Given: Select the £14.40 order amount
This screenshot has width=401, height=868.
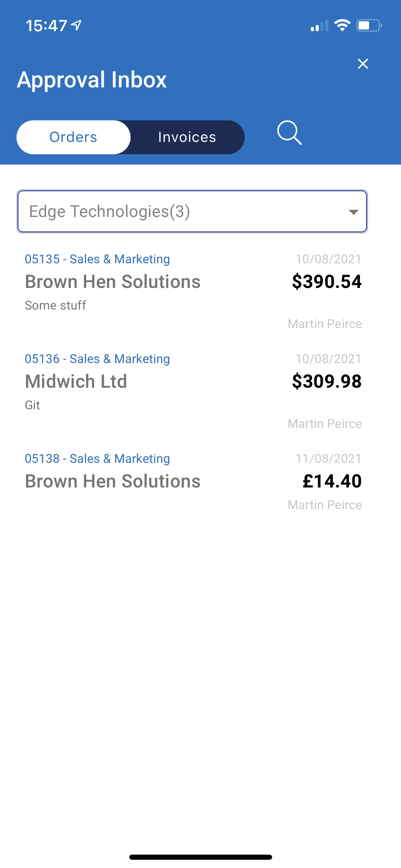Looking at the screenshot, I should [x=332, y=481].
